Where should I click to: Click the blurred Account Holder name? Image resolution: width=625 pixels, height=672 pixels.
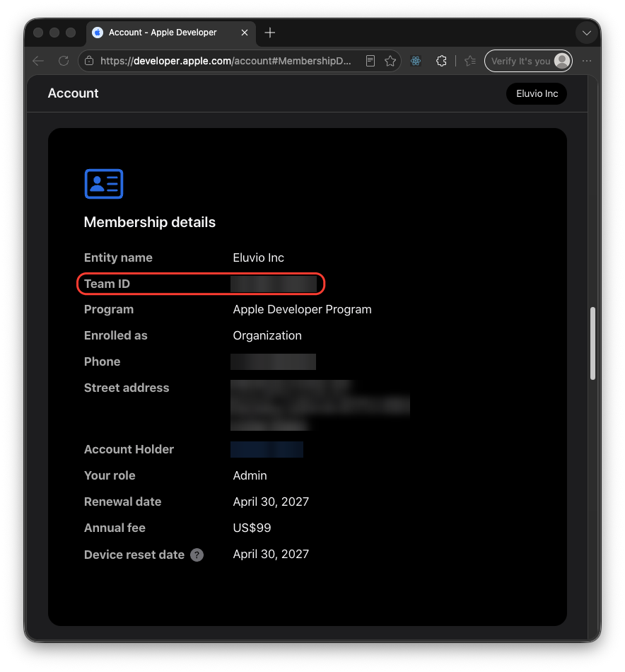coord(267,450)
